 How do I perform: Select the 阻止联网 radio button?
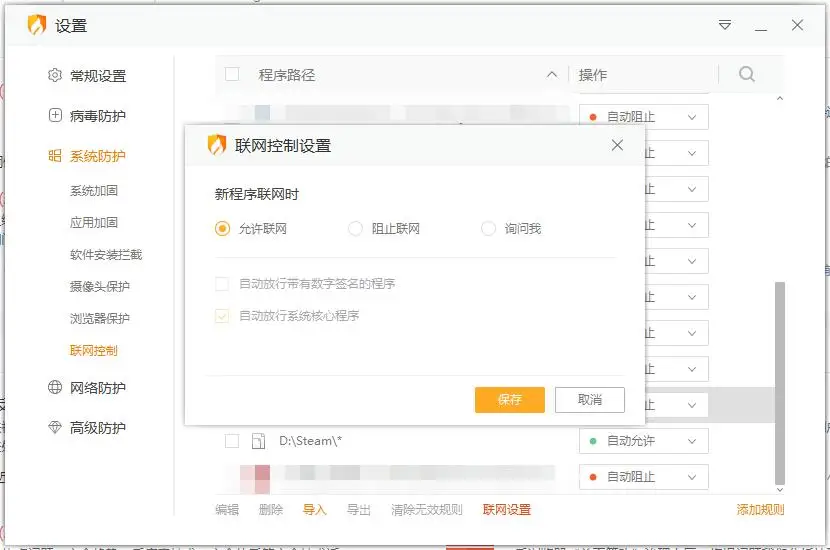coord(355,229)
